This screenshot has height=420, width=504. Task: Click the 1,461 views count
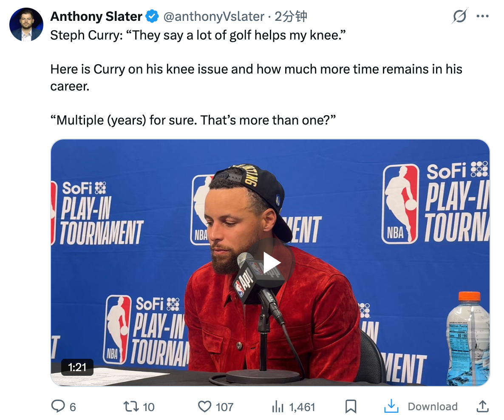[302, 407]
